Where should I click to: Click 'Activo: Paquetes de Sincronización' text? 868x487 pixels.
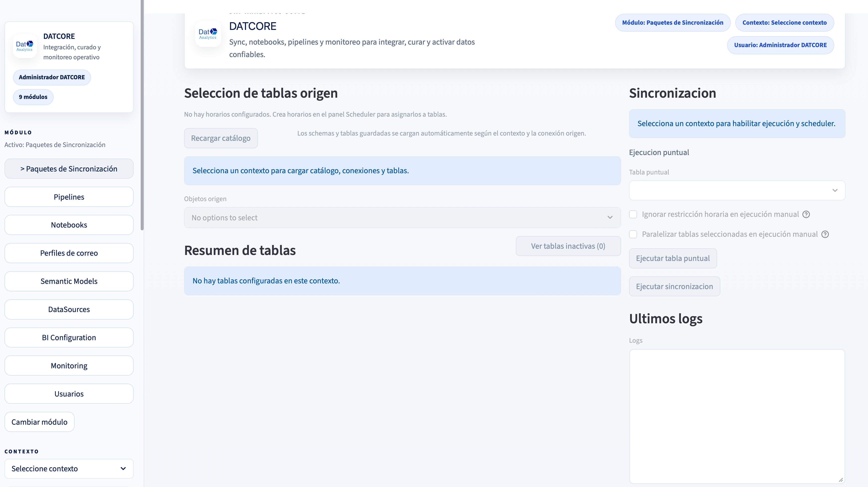point(55,145)
